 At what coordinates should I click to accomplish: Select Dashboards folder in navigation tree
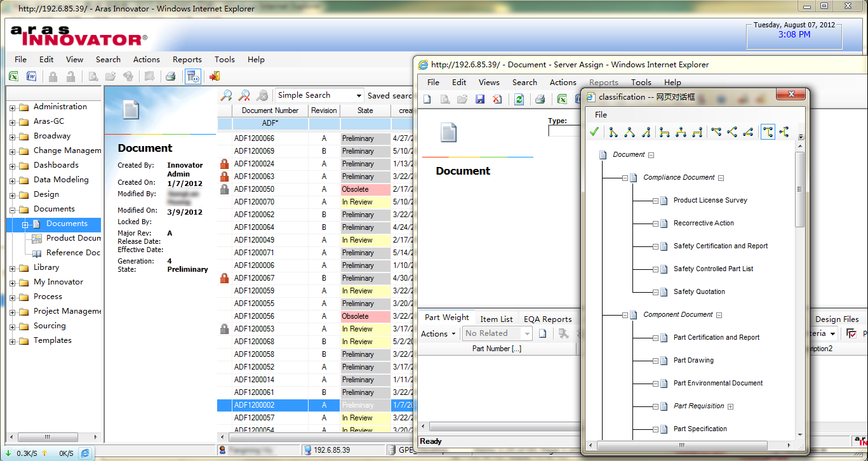[56, 165]
